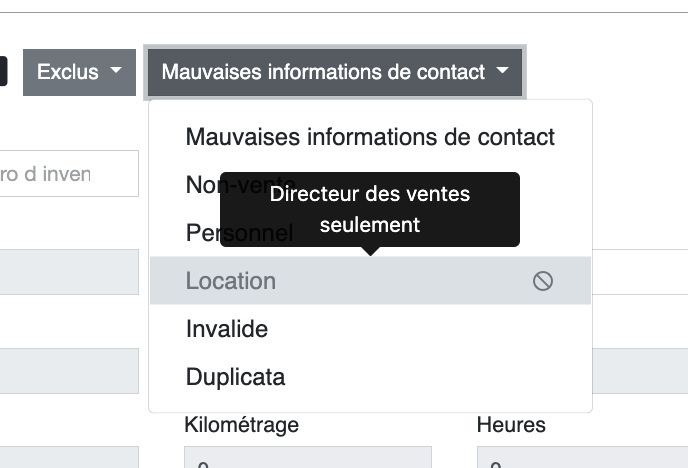688x468 pixels.
Task: Click the Heures label
Action: (x=511, y=425)
